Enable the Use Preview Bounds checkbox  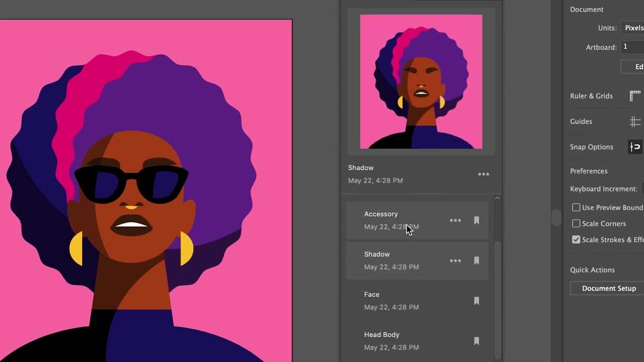pos(576,207)
